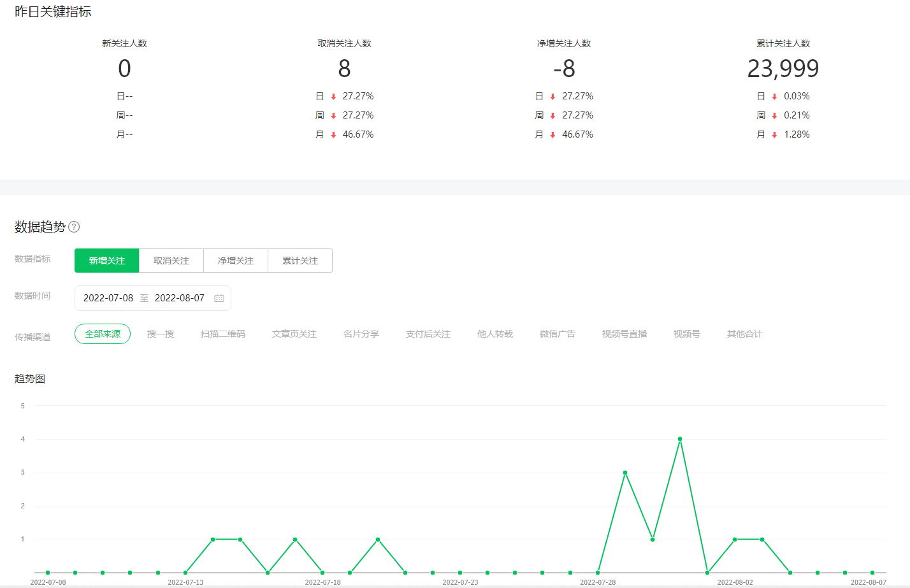Viewport: 910px width, 588px height.
Task: Filter by the 其他合计 channel
Action: click(745, 334)
